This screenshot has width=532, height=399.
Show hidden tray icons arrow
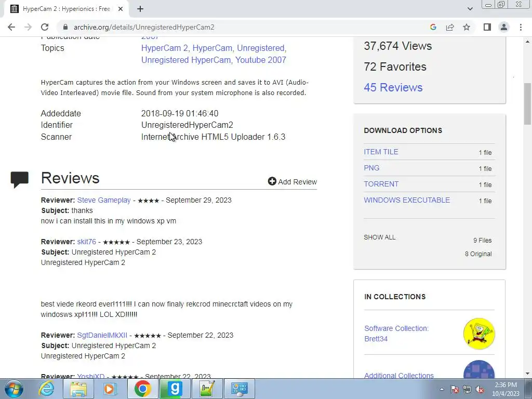click(442, 389)
